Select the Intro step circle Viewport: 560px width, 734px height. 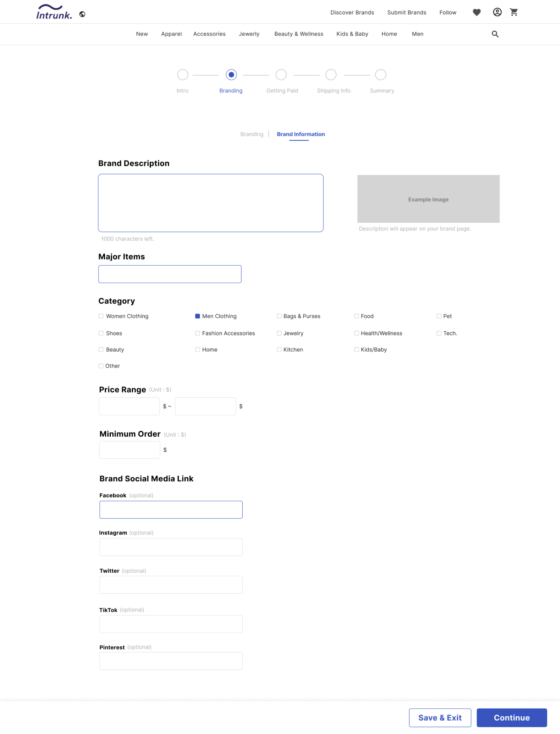tap(183, 75)
